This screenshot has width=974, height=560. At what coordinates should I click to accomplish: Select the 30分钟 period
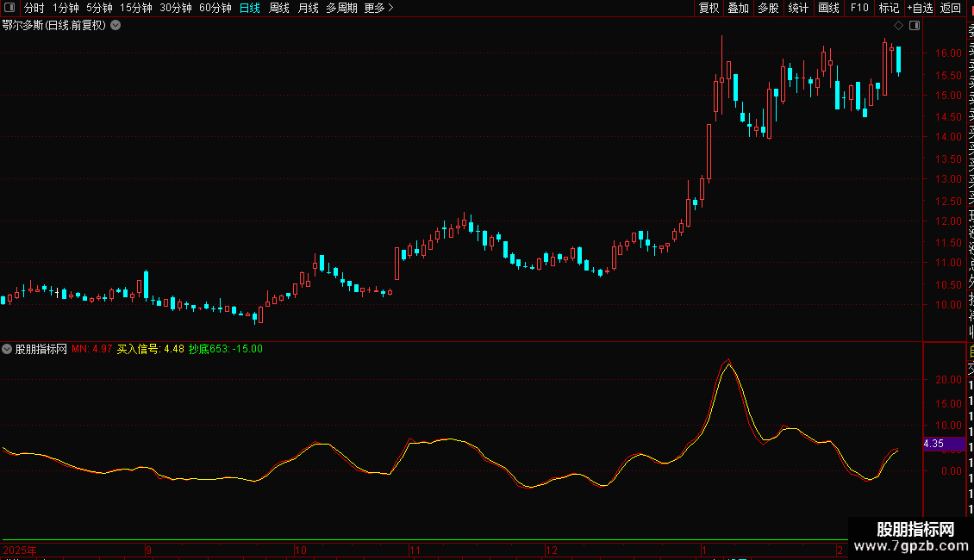pyautogui.click(x=176, y=8)
